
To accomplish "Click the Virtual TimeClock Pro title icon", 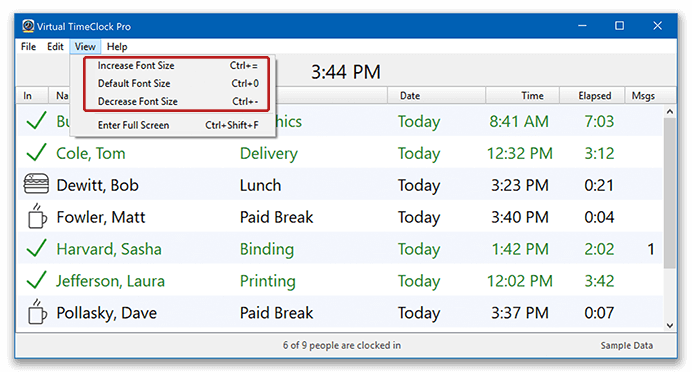I will pos(28,26).
